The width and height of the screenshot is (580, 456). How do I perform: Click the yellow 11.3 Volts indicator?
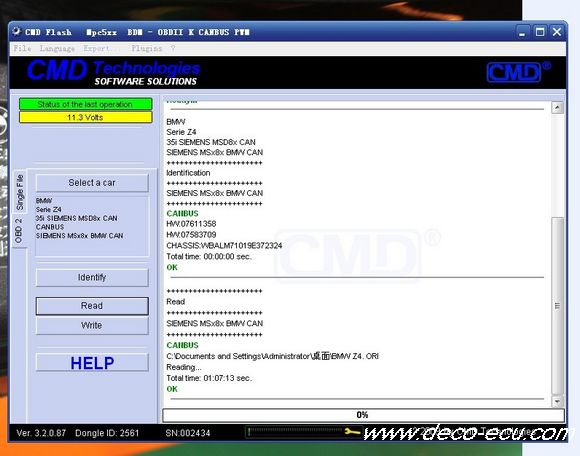click(85, 117)
